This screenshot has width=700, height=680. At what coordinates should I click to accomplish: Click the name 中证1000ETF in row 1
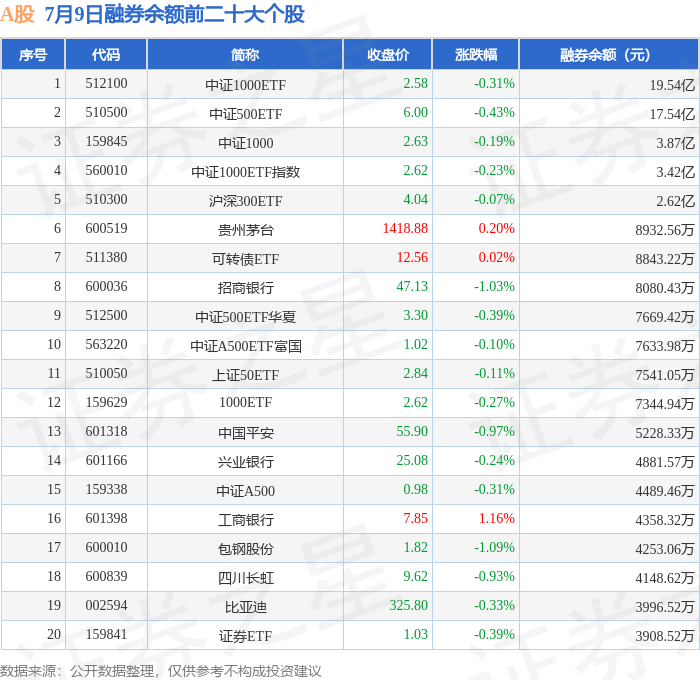click(246, 85)
